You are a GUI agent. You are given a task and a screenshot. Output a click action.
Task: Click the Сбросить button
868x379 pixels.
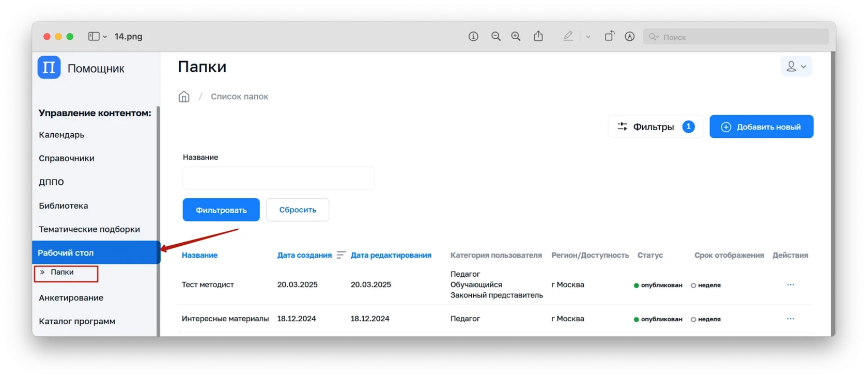point(298,210)
